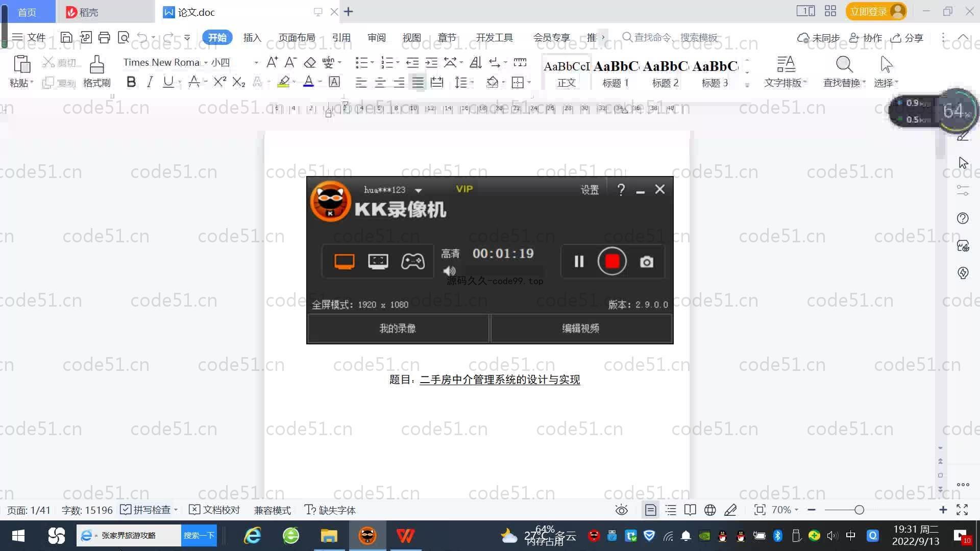Click the speaker volume icon in KK recorder

(x=449, y=271)
